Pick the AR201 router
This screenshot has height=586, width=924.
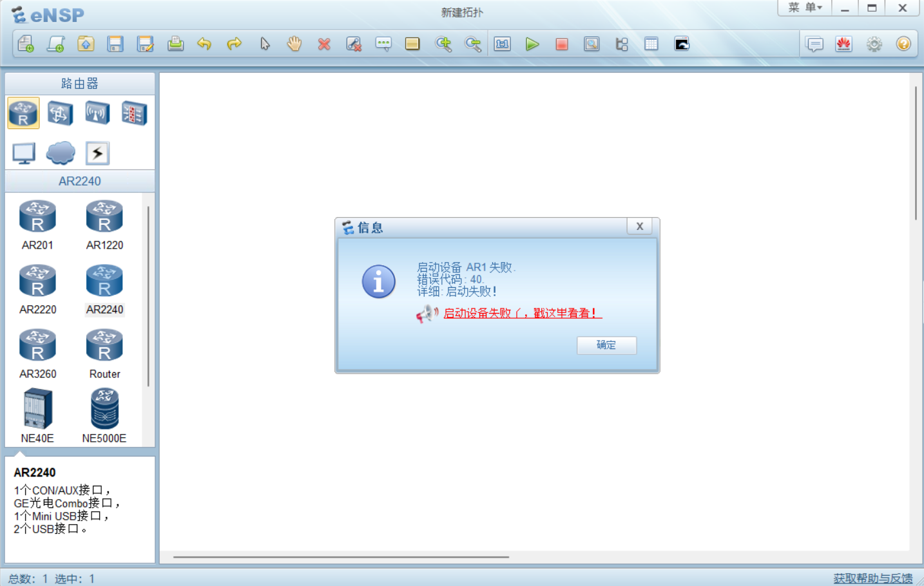point(37,225)
